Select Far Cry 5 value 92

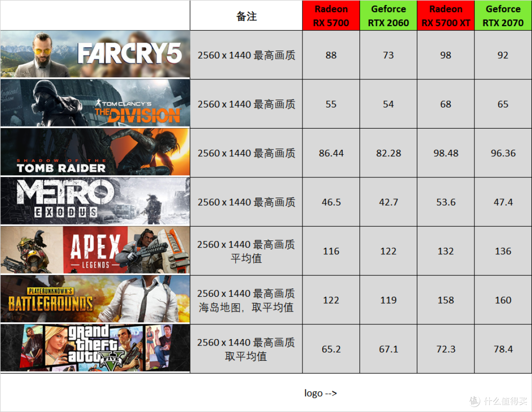(x=503, y=55)
